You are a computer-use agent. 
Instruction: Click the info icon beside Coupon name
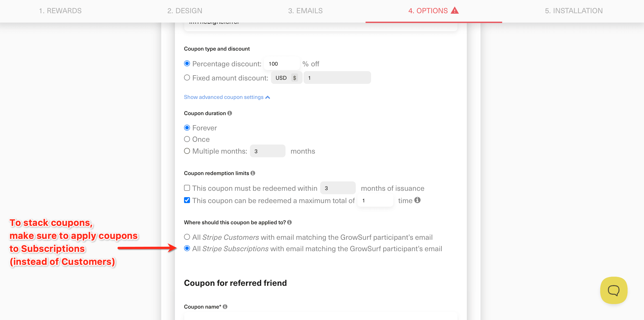pos(225,307)
